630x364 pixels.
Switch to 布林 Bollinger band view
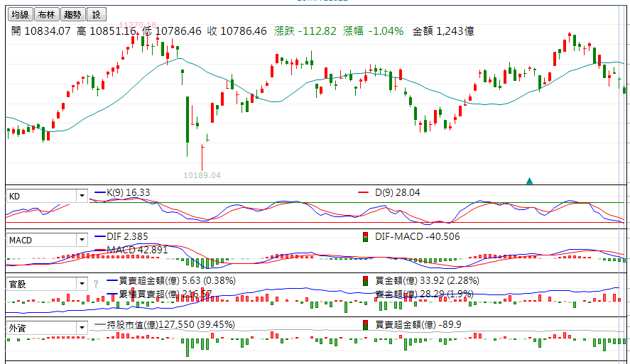tap(46, 14)
